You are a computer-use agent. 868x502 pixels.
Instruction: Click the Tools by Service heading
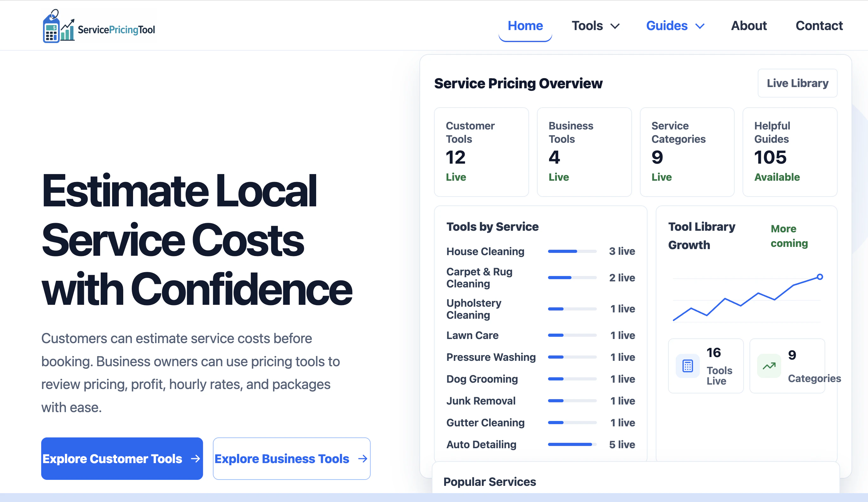(492, 227)
